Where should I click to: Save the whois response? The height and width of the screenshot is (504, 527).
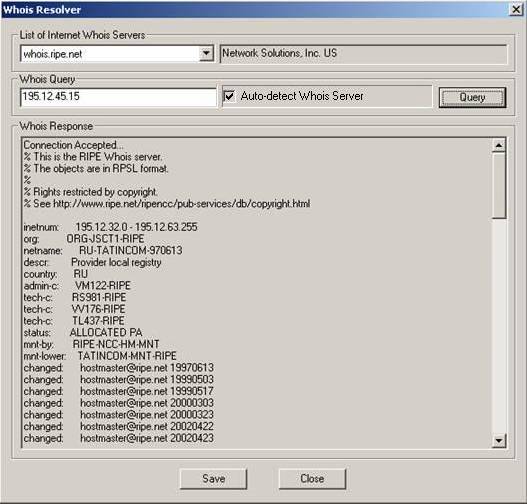tap(213, 479)
